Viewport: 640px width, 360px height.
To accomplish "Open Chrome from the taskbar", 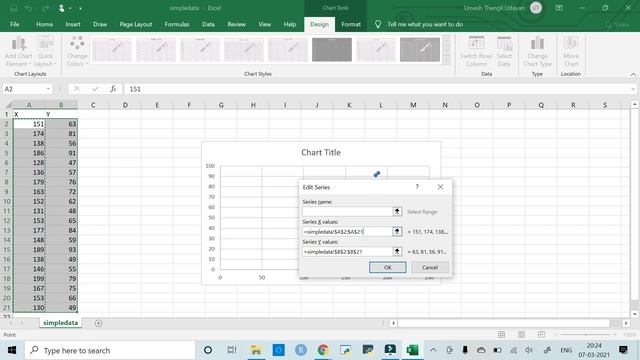I will tap(323, 350).
